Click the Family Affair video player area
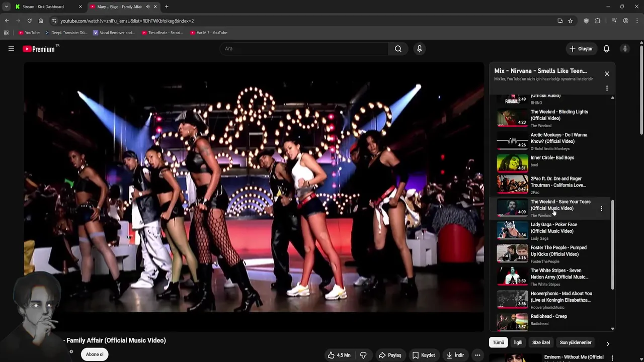This screenshot has width=644, height=362. tap(254, 197)
